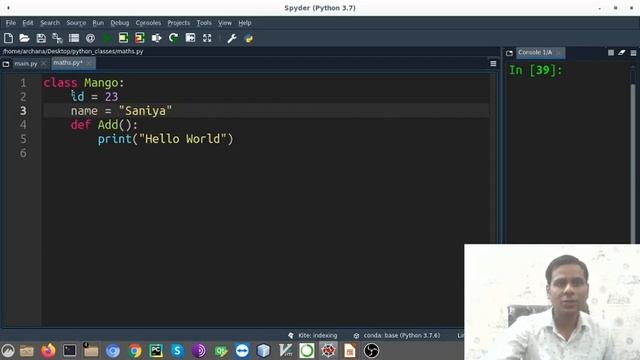Screen dimensions: 640x360
Task: Open PYTHONPATH manager Python icon
Action: 249,38
